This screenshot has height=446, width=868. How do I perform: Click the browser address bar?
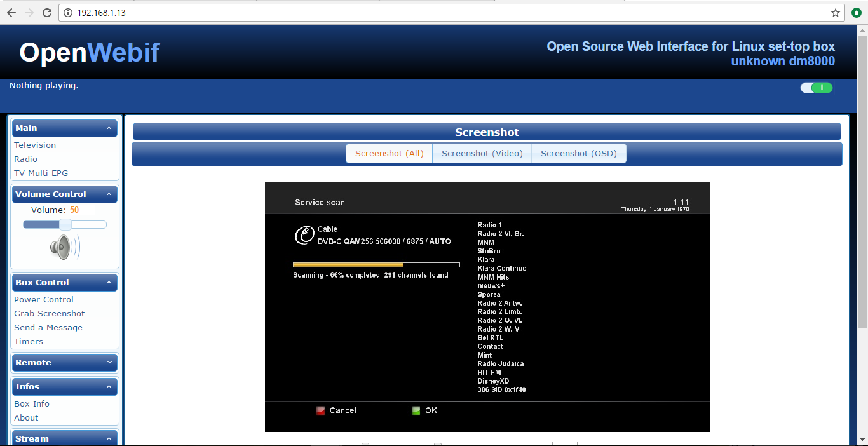click(x=451, y=13)
